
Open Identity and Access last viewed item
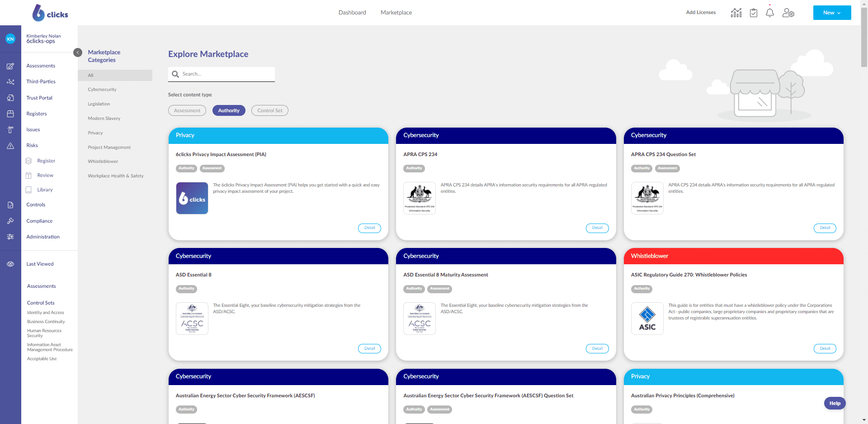point(46,313)
